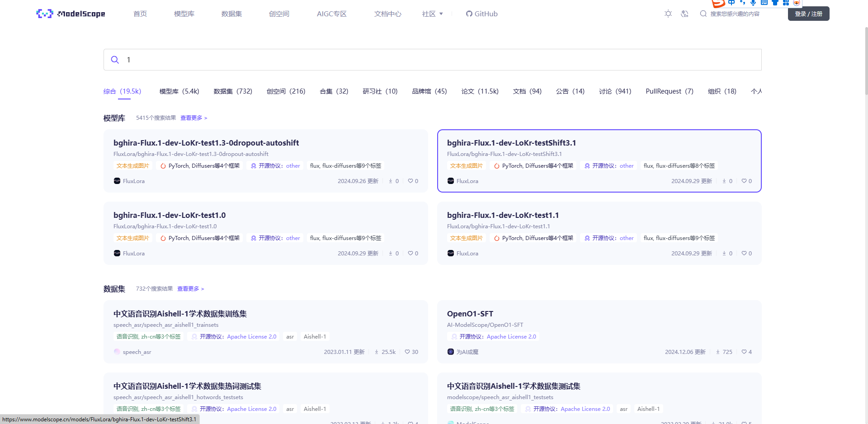This screenshot has height=424, width=868.
Task: Click the ModelScope logo in the header
Action: point(71,14)
